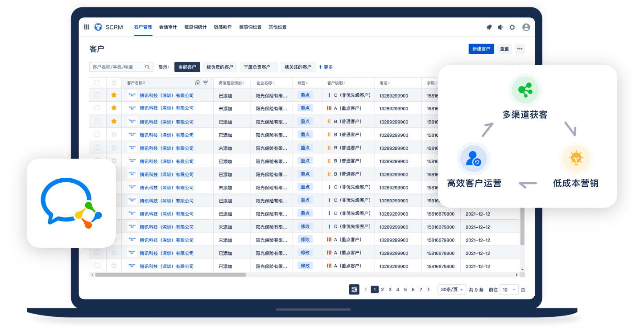Click the filter icon in 客户名称 column

pyautogui.click(x=206, y=83)
